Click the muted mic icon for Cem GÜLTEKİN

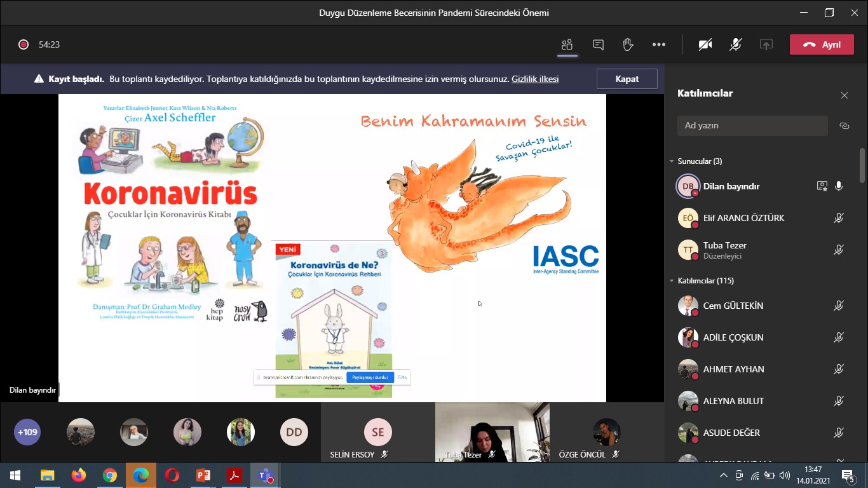point(839,306)
